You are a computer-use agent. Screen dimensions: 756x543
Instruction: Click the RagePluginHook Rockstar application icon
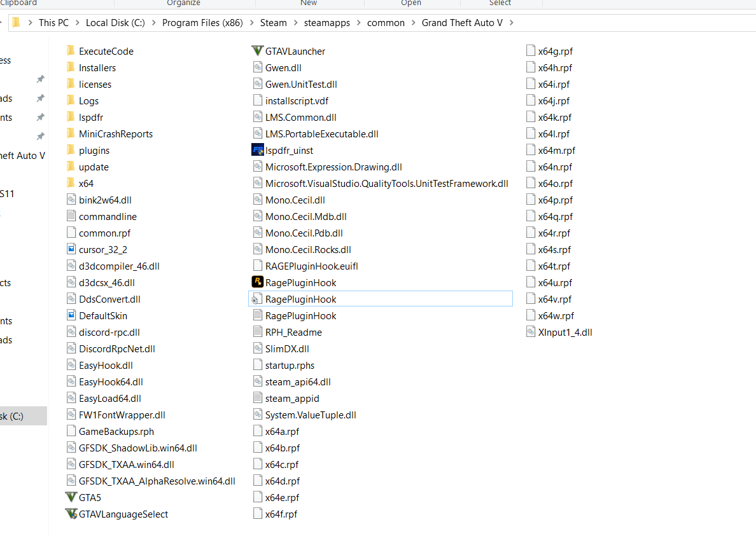(258, 282)
